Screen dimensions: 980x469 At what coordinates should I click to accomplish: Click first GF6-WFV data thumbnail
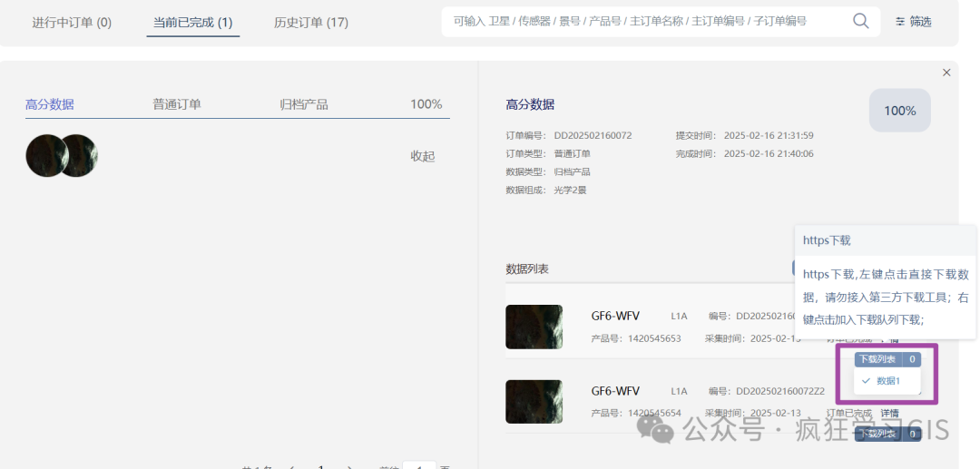pos(534,327)
